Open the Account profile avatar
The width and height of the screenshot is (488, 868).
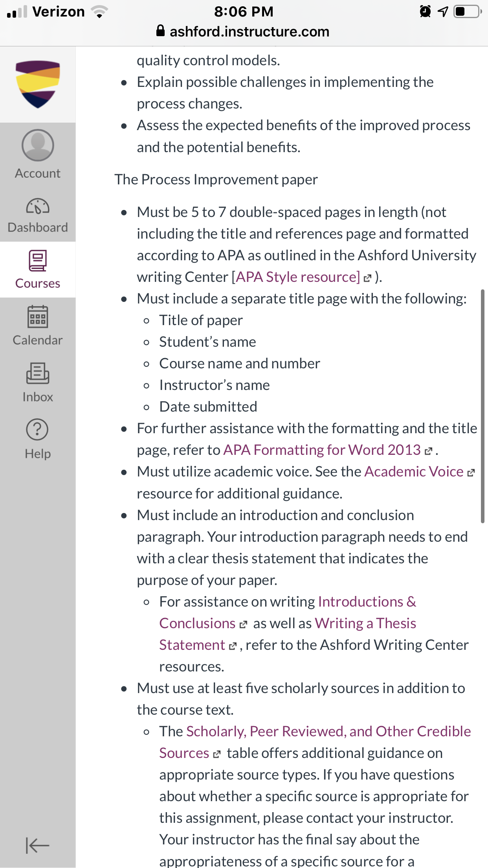[x=38, y=145]
